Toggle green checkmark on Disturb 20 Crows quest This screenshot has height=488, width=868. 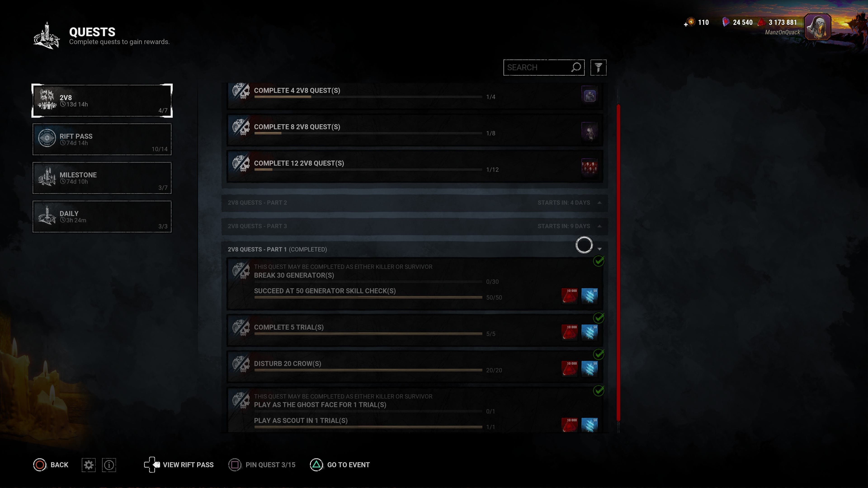point(598,354)
